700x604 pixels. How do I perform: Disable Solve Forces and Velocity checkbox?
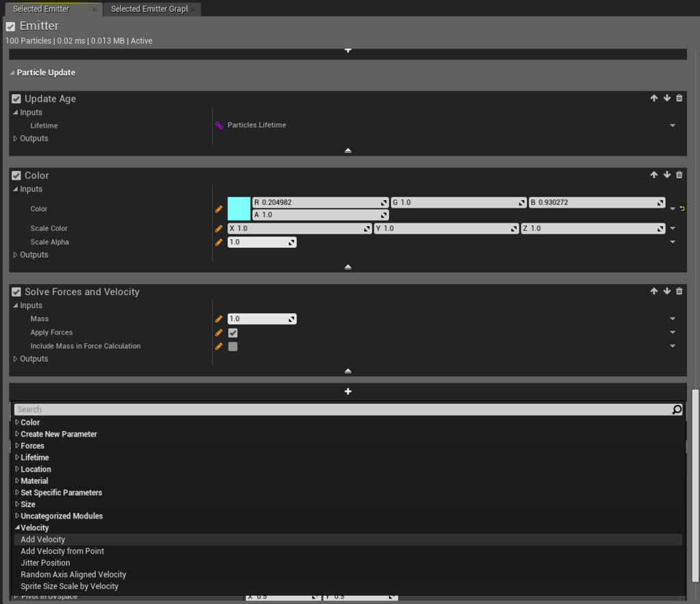pos(16,292)
